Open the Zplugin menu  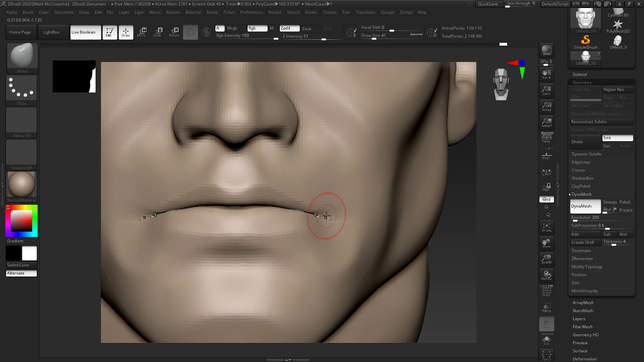(387, 12)
